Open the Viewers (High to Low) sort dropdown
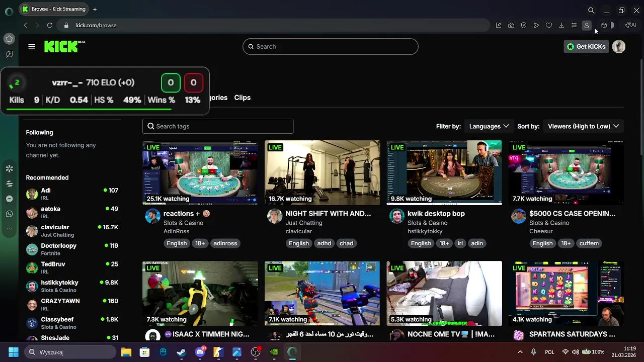This screenshot has width=644, height=362. (583, 126)
